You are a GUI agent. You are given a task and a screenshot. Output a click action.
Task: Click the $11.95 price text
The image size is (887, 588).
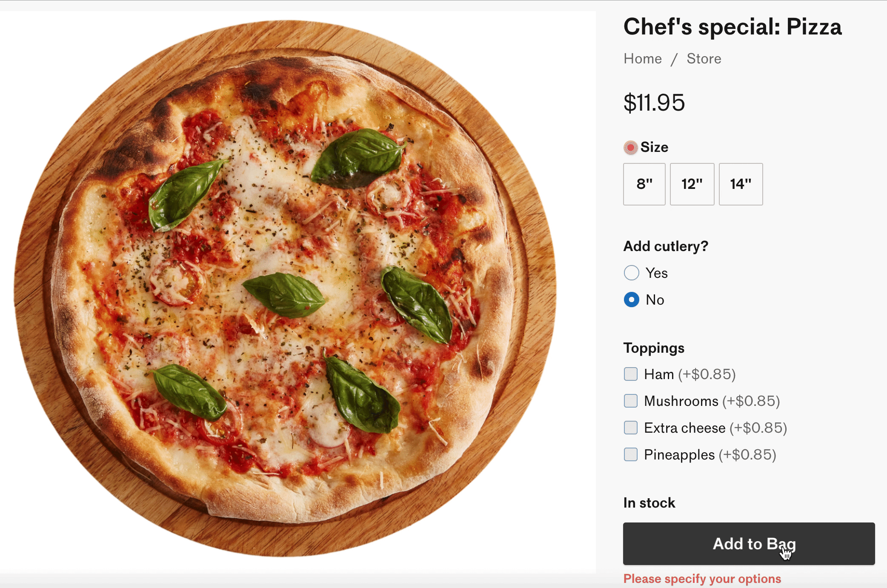pos(654,103)
